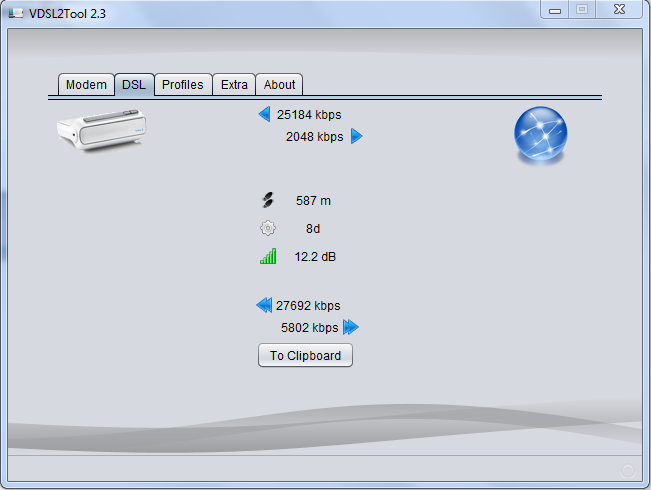Select the DSL tab
This screenshot has width=651, height=490.
click(134, 85)
